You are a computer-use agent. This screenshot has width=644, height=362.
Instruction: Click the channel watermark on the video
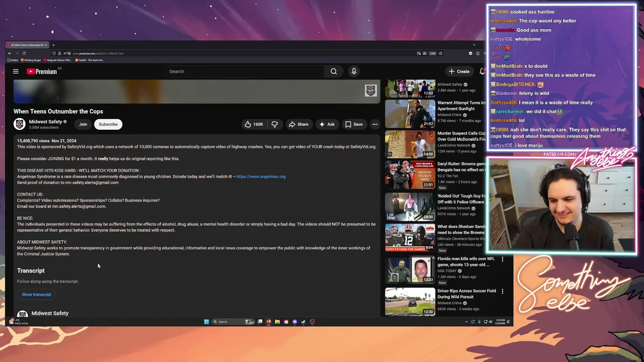(371, 90)
